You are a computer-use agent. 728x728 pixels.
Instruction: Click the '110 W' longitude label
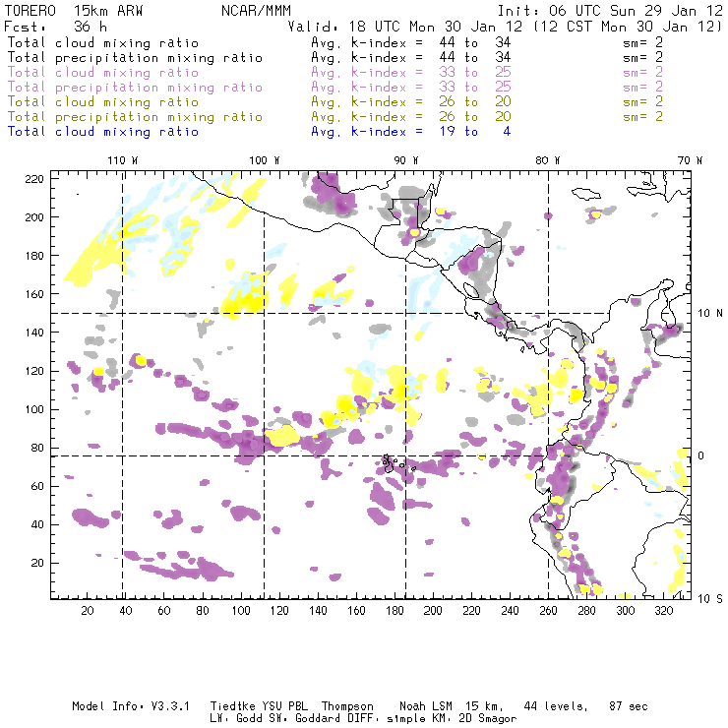click(x=123, y=160)
